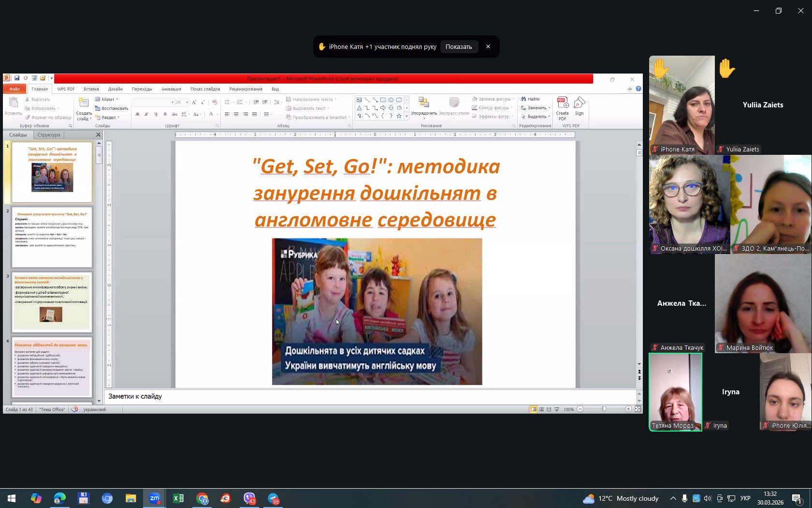This screenshot has width=812, height=508.
Task: Click the Windows Start button
Action: click(12, 498)
